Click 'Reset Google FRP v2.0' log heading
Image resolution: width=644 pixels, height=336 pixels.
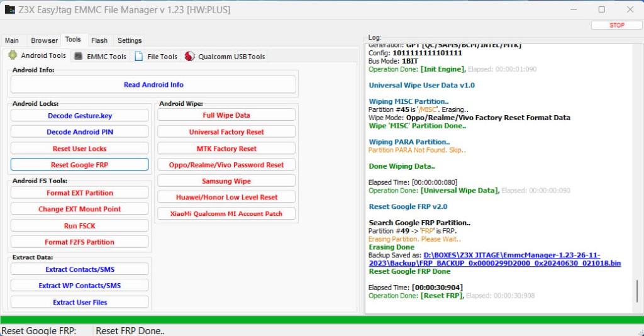[x=408, y=206]
